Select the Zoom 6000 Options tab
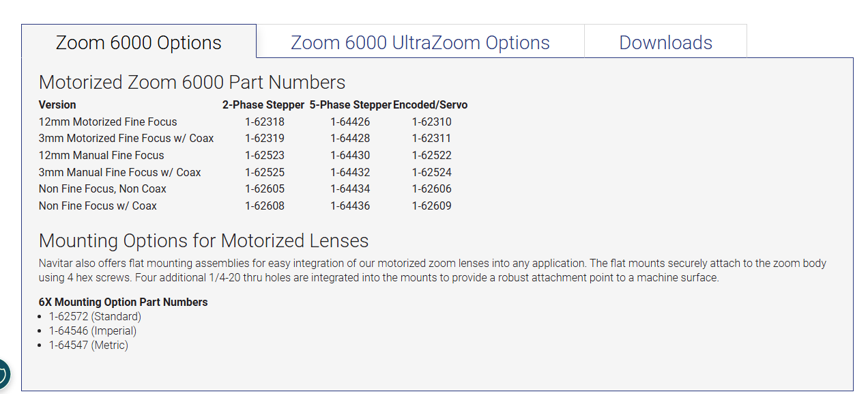868x394 pixels. click(x=139, y=42)
